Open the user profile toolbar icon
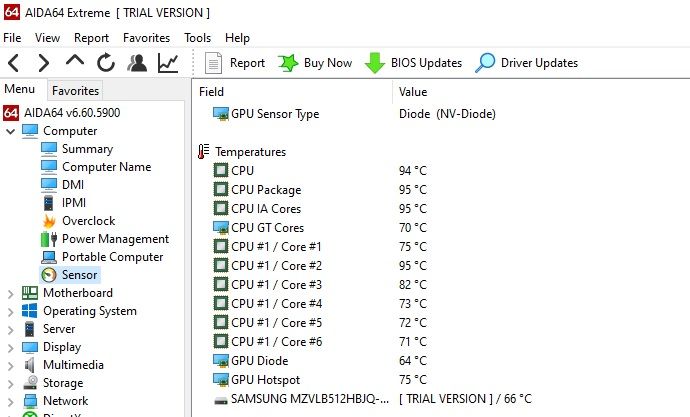 [x=137, y=63]
